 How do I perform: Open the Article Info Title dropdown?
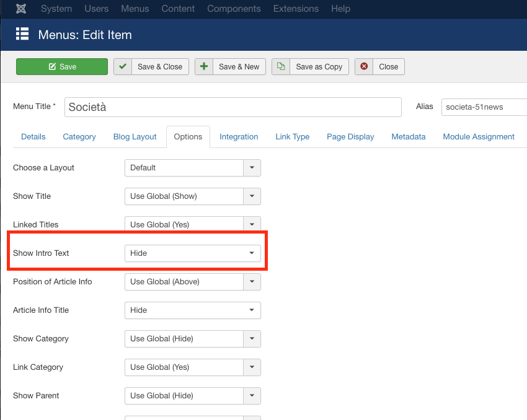click(x=192, y=310)
